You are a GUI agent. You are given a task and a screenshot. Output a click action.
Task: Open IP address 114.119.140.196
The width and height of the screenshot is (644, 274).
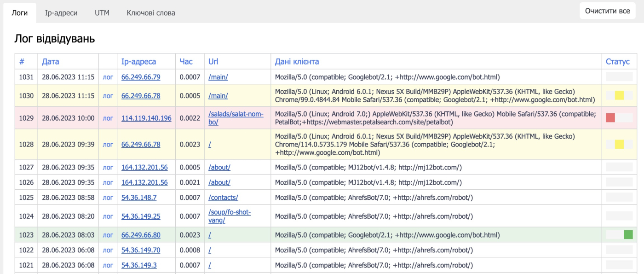pyautogui.click(x=146, y=118)
